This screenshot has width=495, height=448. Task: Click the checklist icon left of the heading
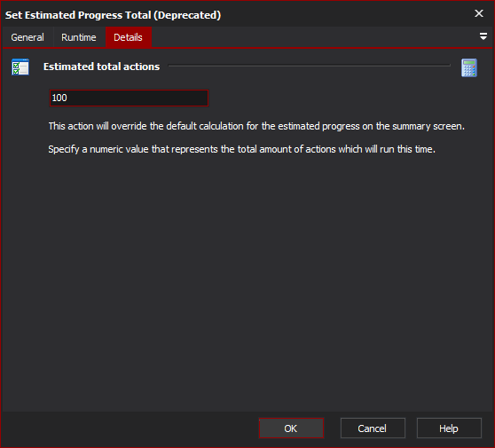click(x=20, y=67)
